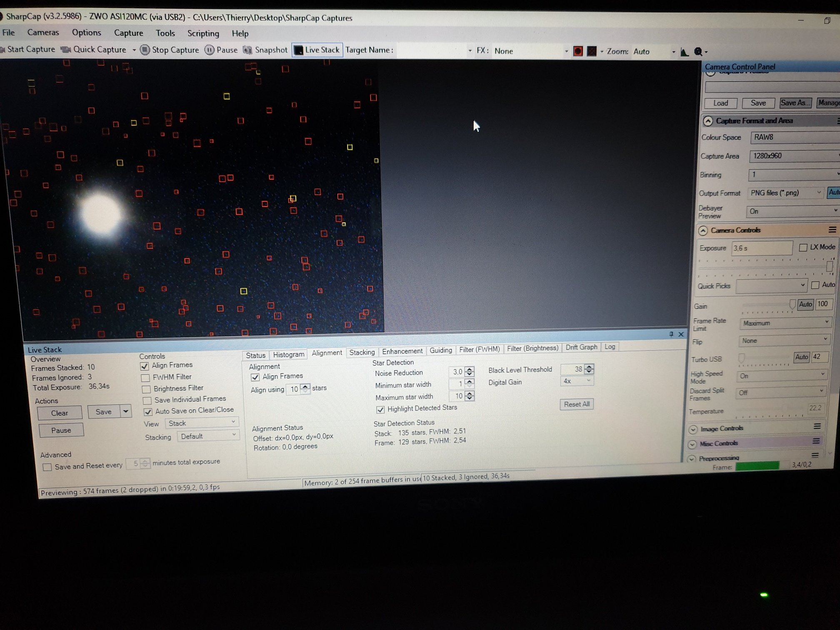Click Camera Controls hamburger menu icon
This screenshot has height=630, width=840.
point(832,230)
